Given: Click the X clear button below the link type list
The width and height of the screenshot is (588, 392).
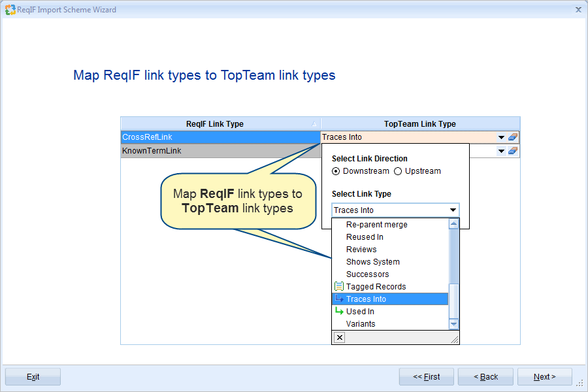Looking at the screenshot, I should point(339,337).
